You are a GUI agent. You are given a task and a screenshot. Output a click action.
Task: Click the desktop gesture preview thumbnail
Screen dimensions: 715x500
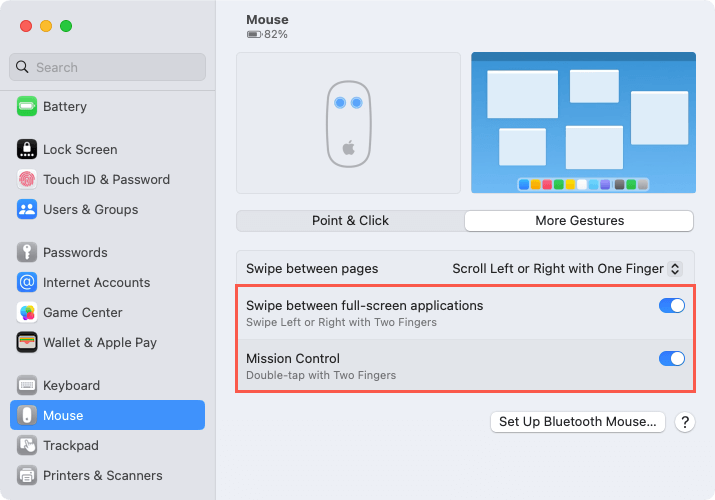click(583, 123)
